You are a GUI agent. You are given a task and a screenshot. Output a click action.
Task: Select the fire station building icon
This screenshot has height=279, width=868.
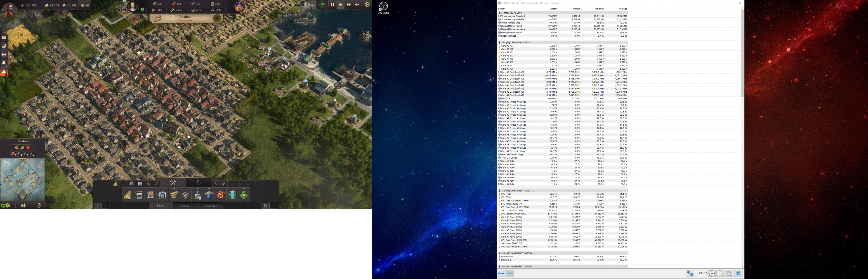(221, 195)
